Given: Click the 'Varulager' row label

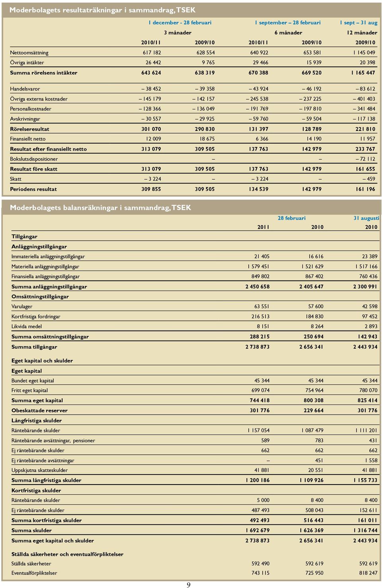Looking at the screenshot, I should point(22,306).
